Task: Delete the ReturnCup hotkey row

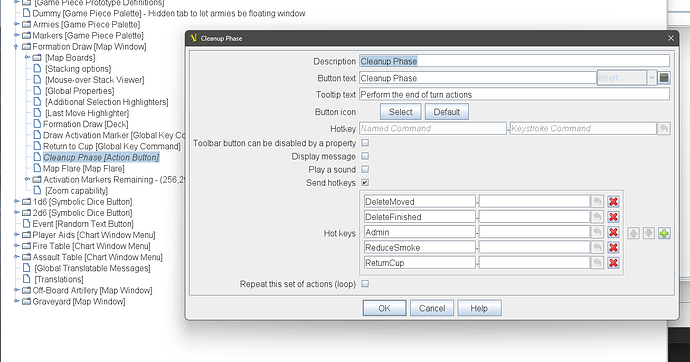Action: (613, 263)
